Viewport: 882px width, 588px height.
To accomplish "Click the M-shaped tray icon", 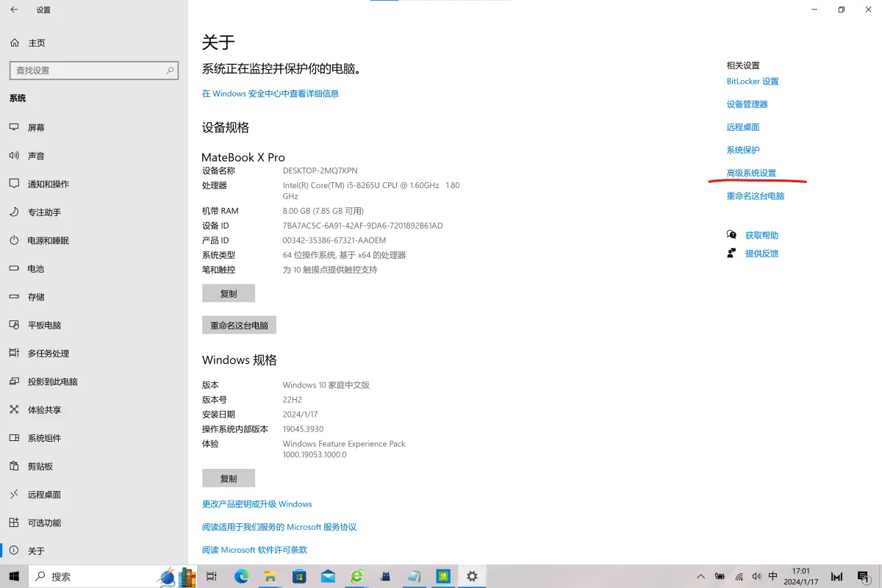I will coord(836,577).
